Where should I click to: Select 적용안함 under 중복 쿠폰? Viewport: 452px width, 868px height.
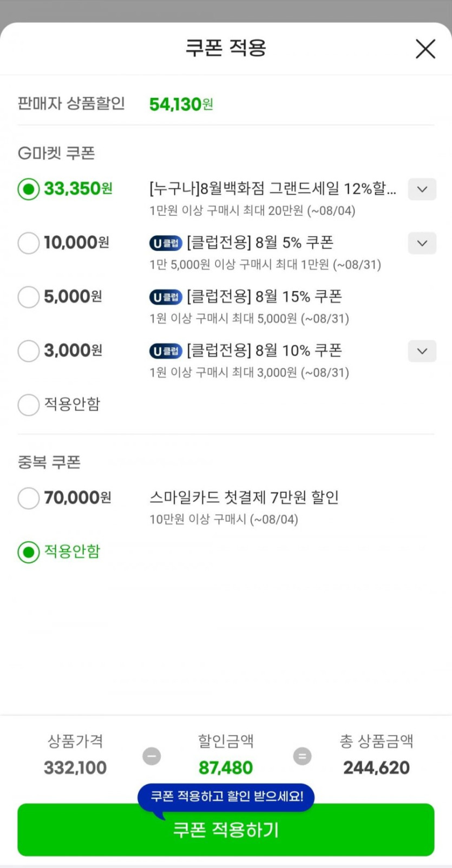29,552
